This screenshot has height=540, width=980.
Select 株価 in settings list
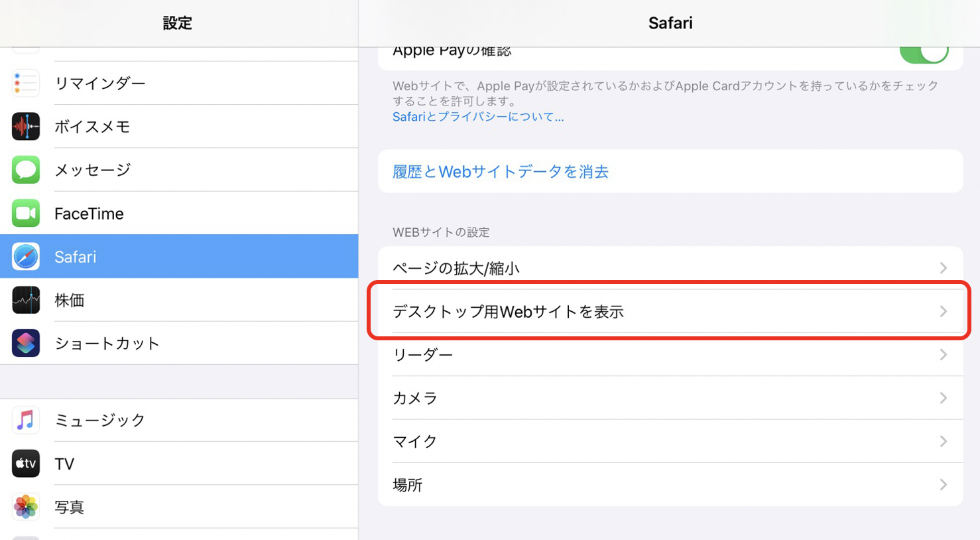[x=179, y=300]
